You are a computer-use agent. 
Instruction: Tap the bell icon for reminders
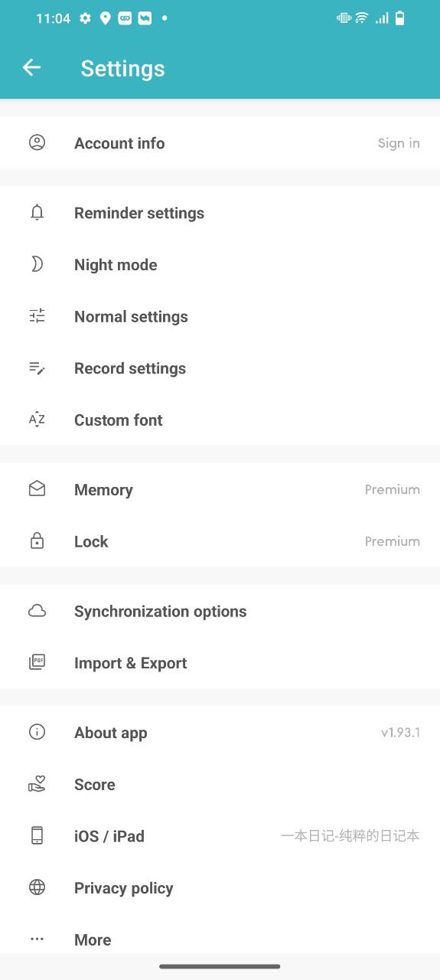(x=37, y=212)
